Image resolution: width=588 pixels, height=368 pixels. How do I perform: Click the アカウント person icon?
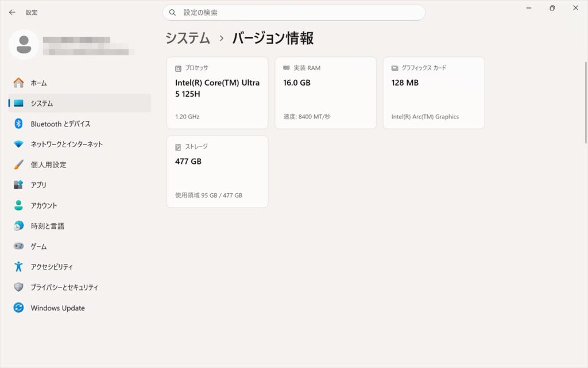18,205
